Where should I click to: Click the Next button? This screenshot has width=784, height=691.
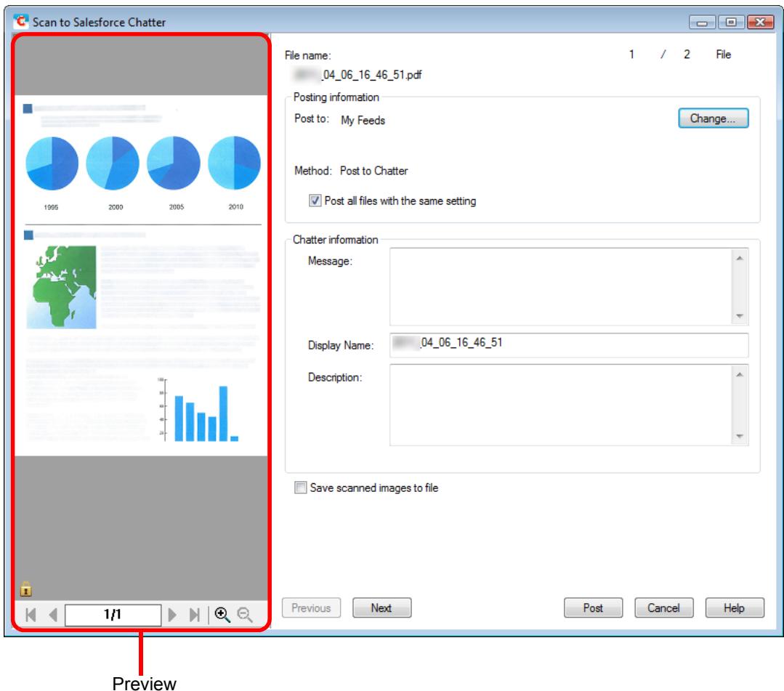(x=381, y=607)
